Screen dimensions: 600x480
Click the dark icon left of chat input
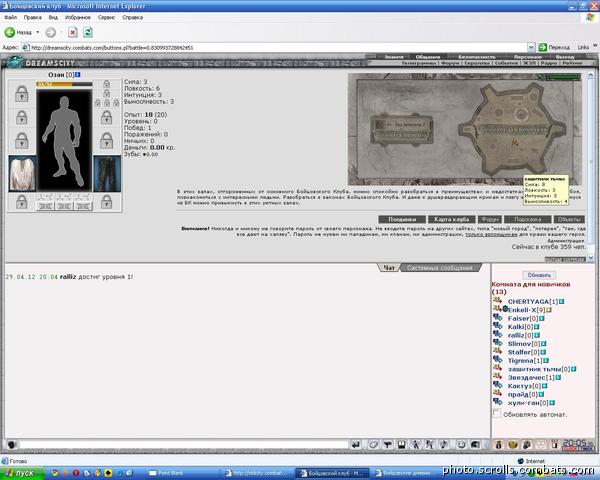11,445
